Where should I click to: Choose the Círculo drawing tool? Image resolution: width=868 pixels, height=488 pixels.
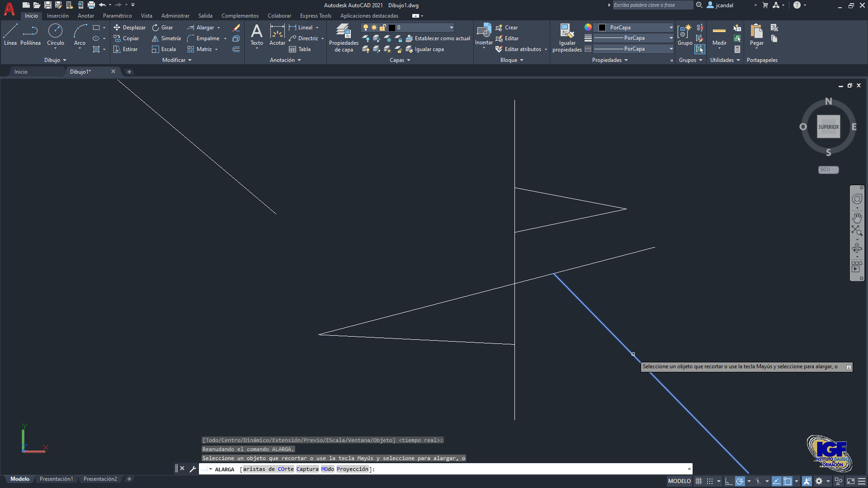[56, 35]
